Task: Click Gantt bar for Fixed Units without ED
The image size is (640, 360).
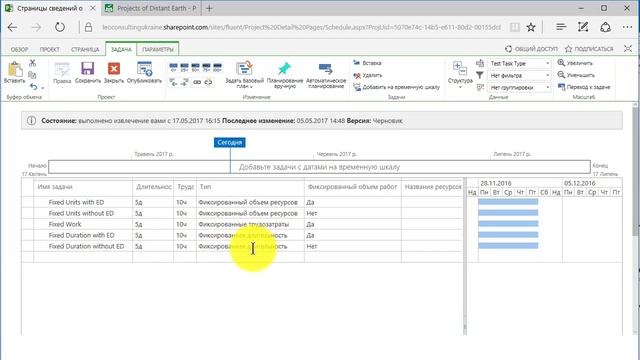Action: click(x=508, y=213)
